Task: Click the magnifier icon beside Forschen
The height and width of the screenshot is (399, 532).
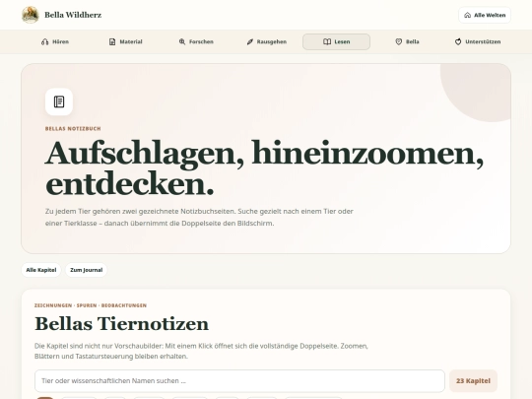Action: click(182, 41)
